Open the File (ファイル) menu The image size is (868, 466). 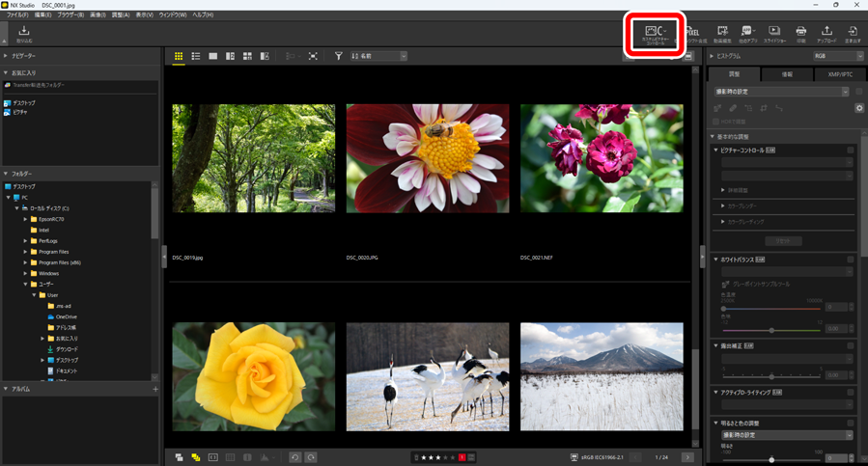[x=17, y=15]
